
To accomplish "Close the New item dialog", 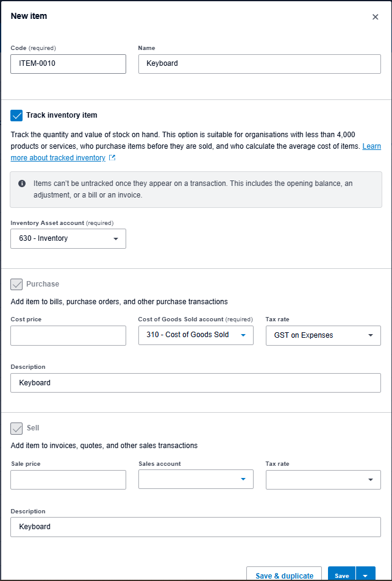I will tap(376, 17).
